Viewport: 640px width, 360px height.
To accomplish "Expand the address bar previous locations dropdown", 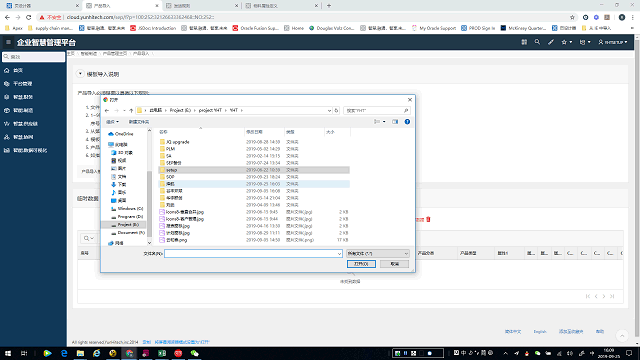I will pyautogui.click(x=329, y=111).
